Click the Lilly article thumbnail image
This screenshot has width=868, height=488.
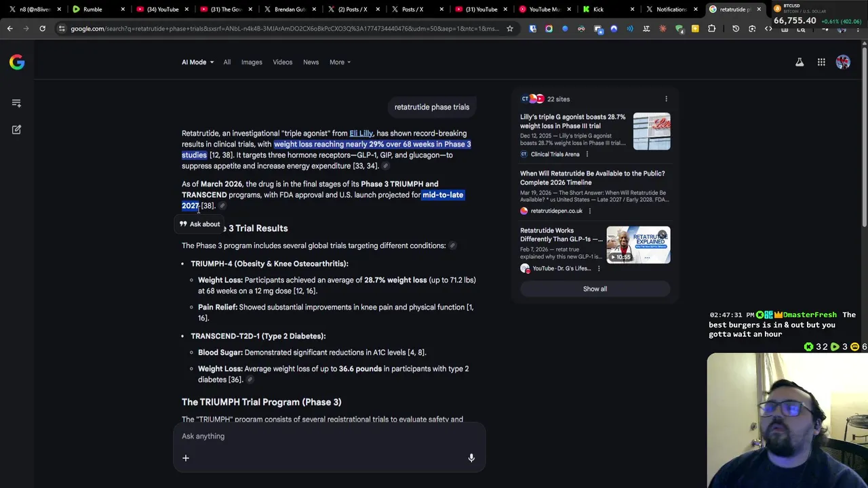tap(652, 131)
